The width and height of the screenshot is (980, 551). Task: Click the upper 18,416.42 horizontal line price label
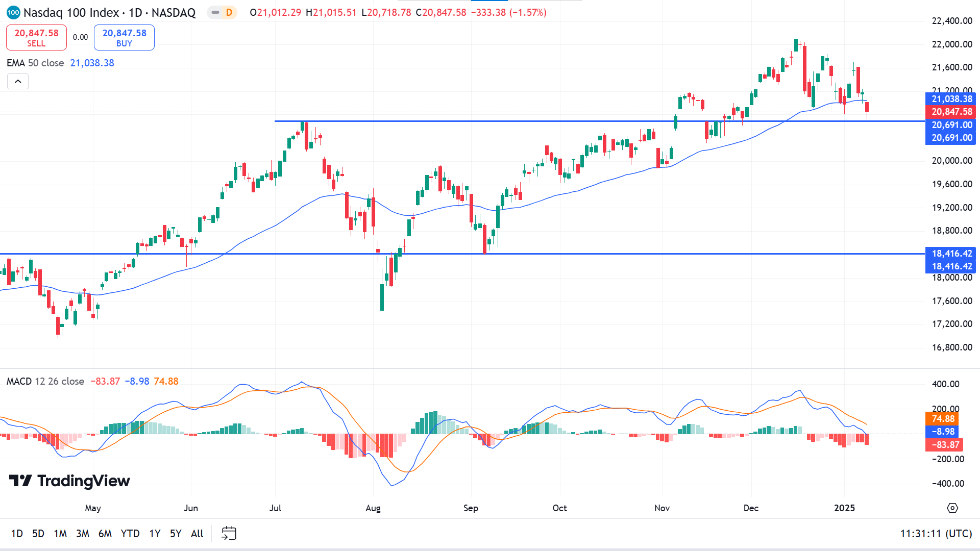pyautogui.click(x=951, y=254)
